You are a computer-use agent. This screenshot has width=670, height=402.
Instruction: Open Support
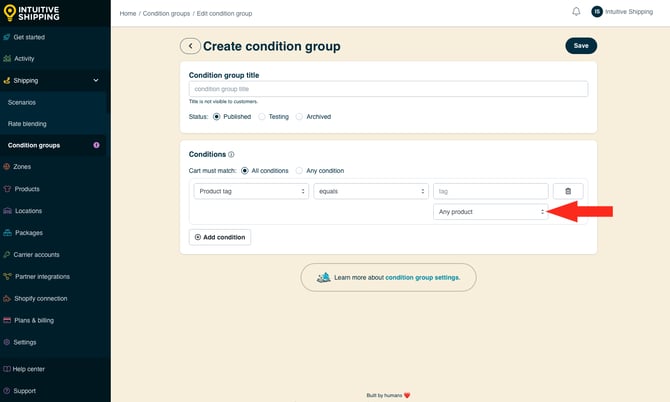pos(24,390)
